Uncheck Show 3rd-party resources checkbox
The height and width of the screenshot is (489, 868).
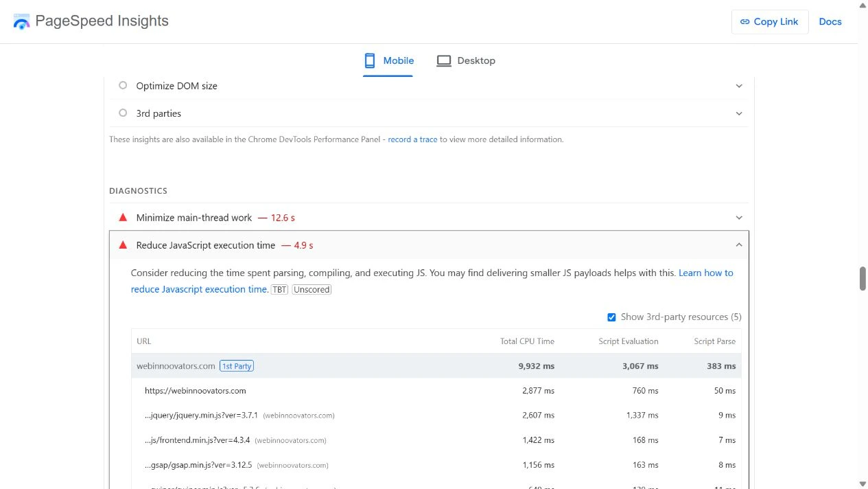pos(611,317)
